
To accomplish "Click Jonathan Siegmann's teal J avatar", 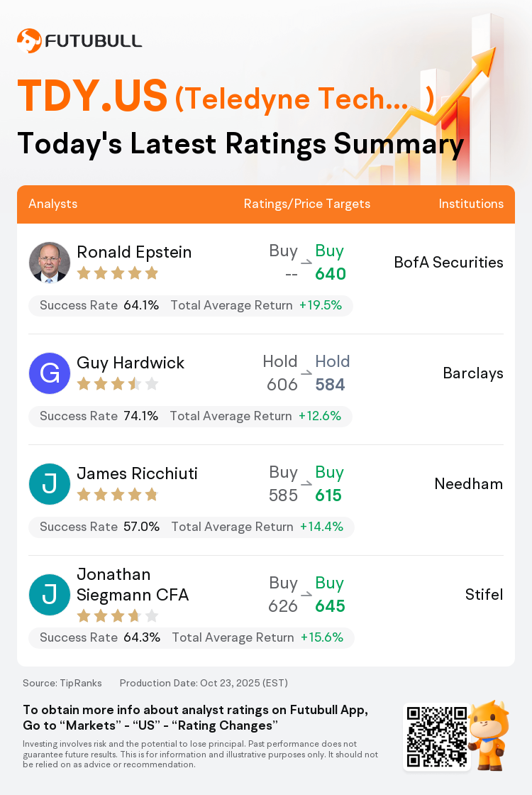I will pyautogui.click(x=50, y=595).
